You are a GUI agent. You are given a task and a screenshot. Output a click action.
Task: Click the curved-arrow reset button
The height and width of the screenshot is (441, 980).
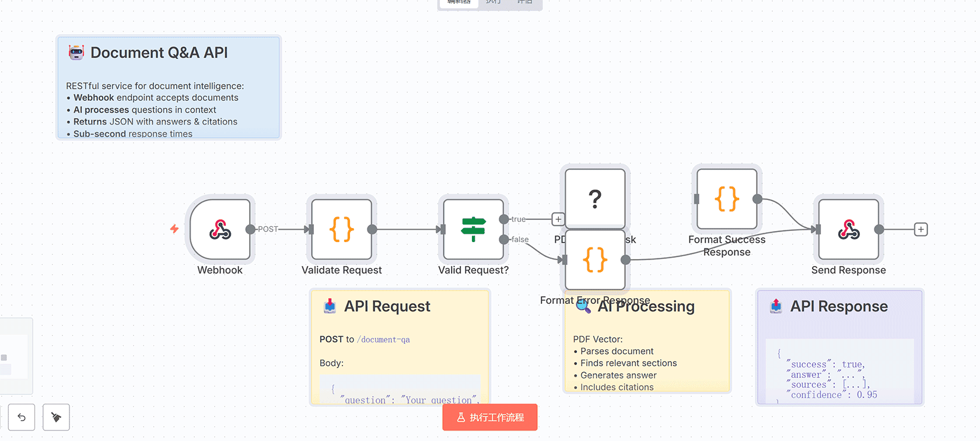(22, 417)
